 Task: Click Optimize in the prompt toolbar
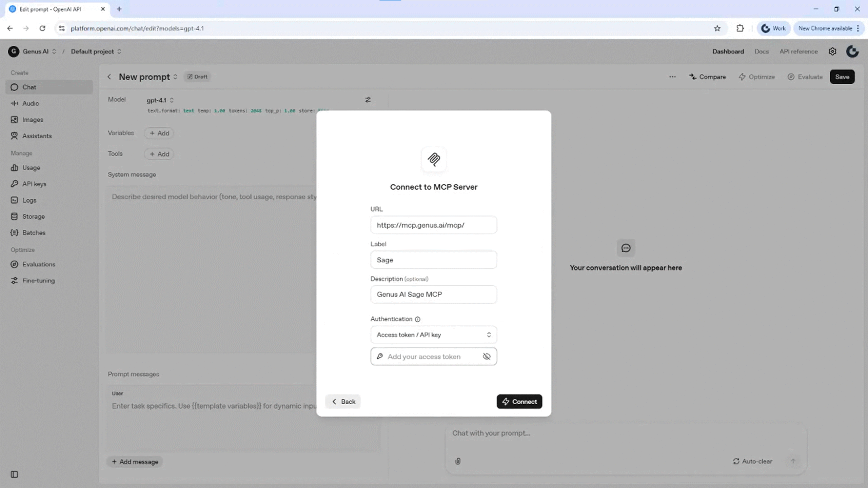757,77
